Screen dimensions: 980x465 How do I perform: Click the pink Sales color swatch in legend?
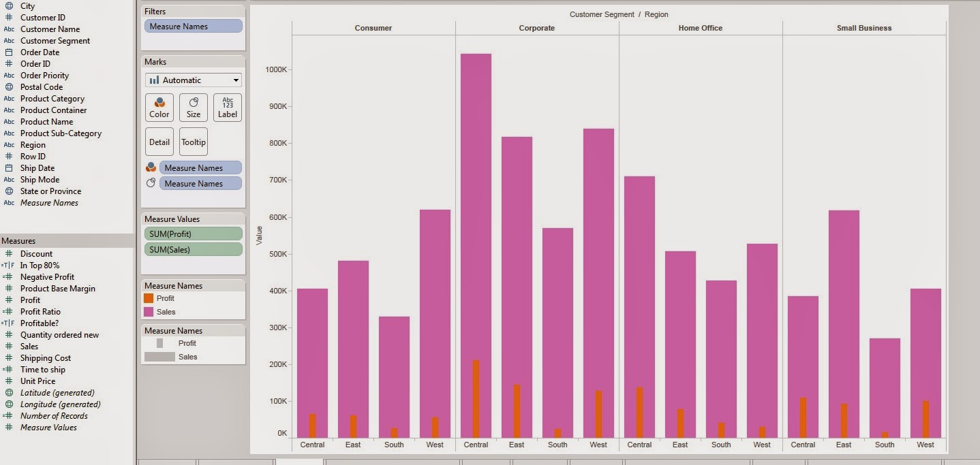tap(149, 310)
